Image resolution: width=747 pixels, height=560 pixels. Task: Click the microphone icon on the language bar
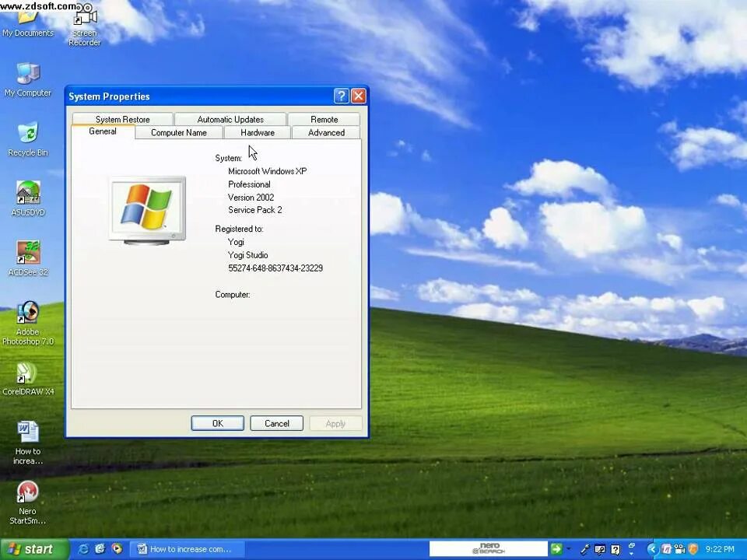[585, 549]
